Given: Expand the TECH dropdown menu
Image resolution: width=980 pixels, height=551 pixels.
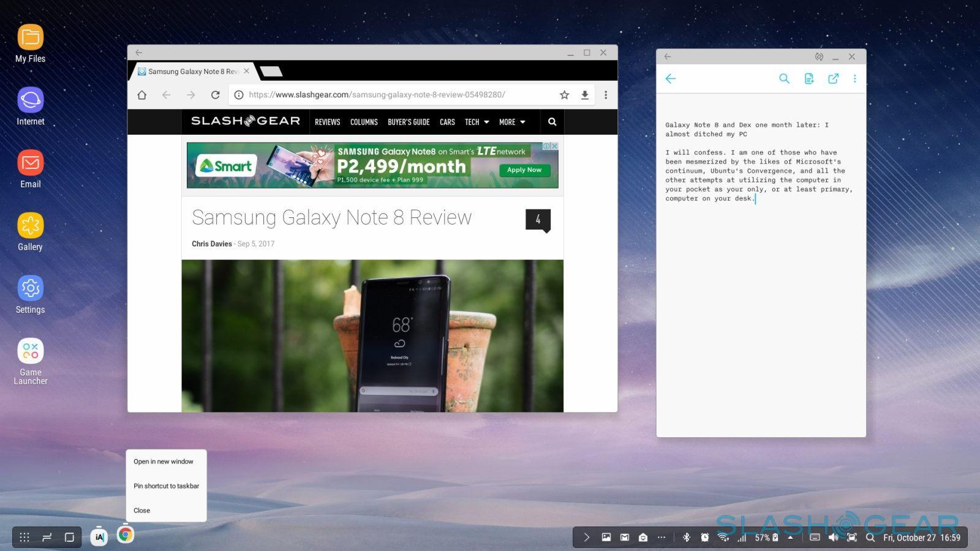Looking at the screenshot, I should pos(477,122).
